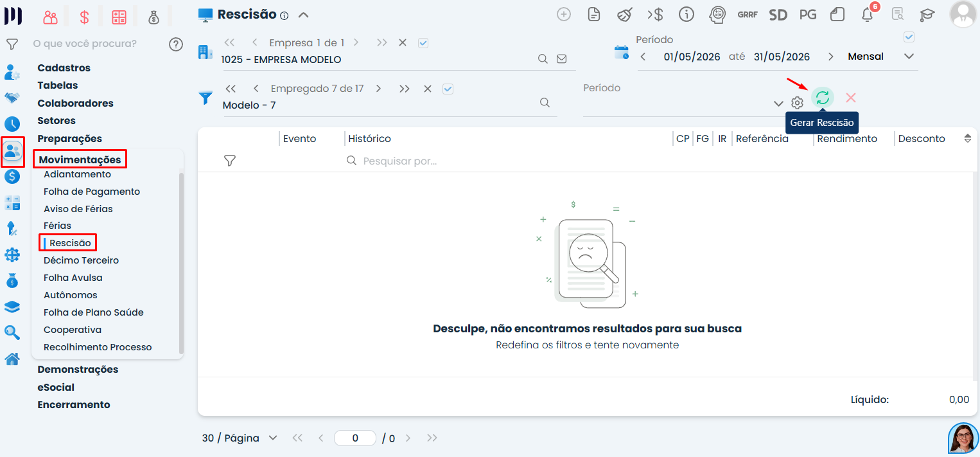Open the graduation cap training icon
Image resolution: width=980 pixels, height=457 pixels.
tap(927, 14)
